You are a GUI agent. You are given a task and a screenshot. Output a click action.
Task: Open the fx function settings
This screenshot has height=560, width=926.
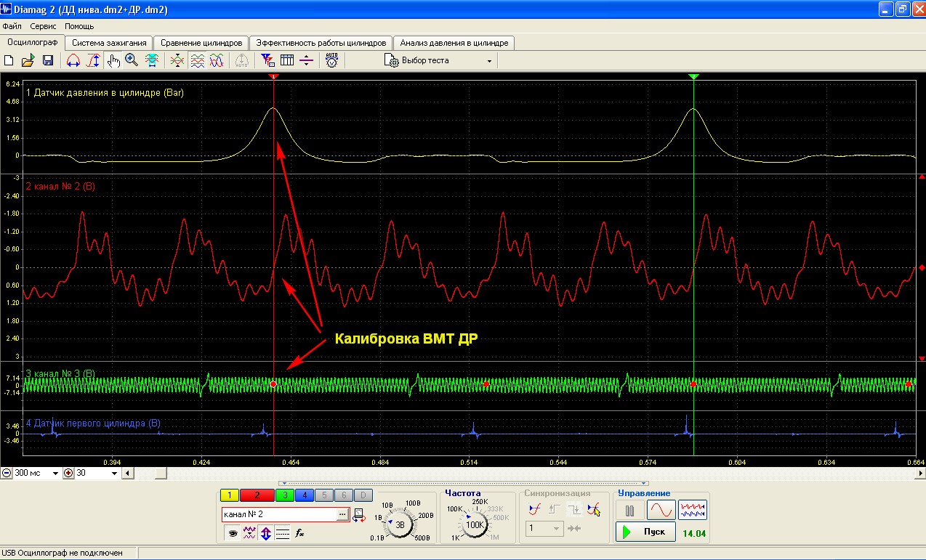click(299, 533)
